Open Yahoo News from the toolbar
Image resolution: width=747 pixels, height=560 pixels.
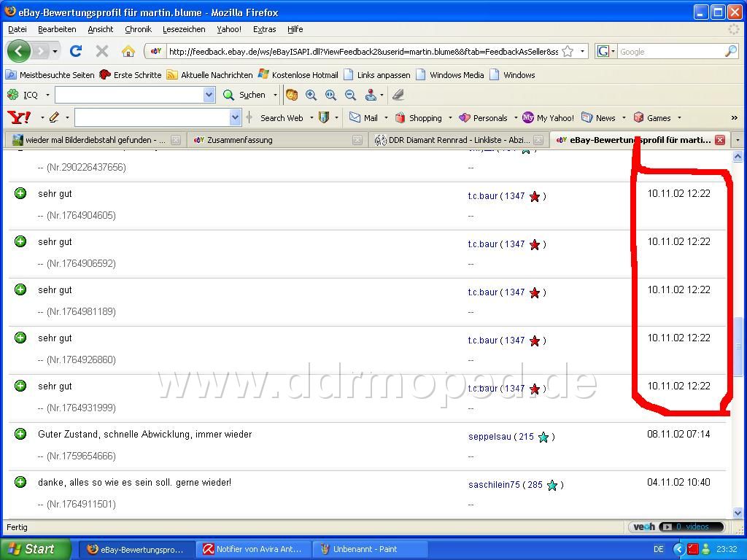coord(598,117)
